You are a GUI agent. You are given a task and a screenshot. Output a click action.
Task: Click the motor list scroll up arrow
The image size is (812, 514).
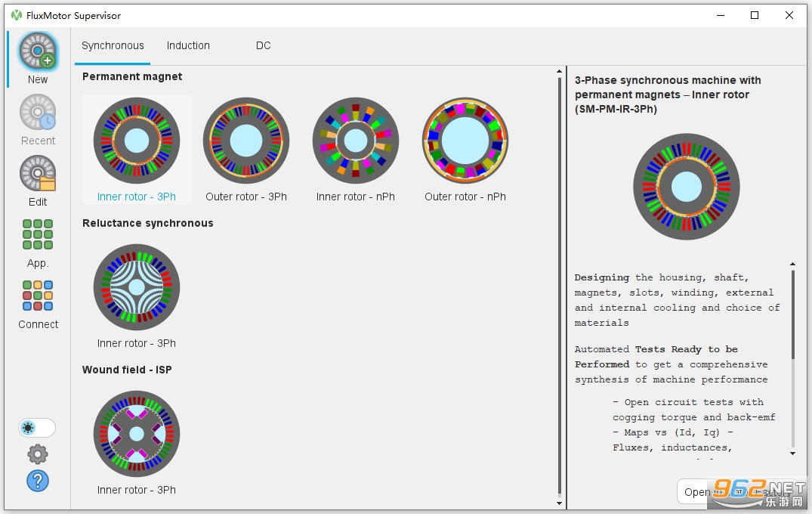(559, 72)
